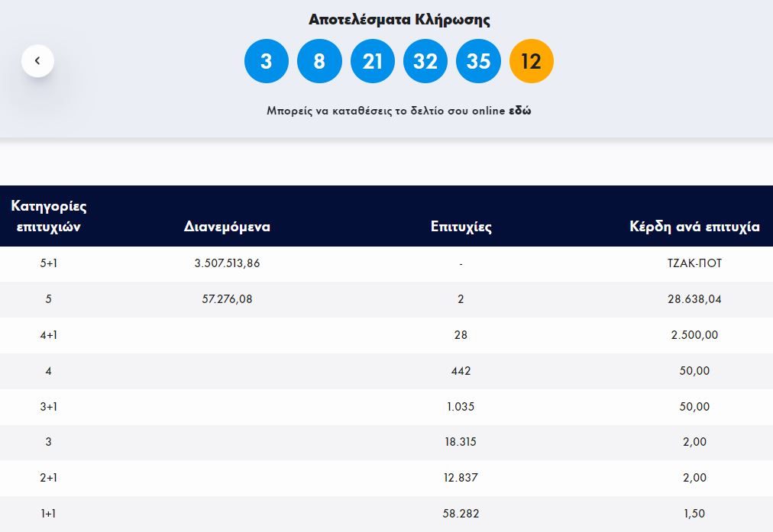Click the amount '57.276,08'

pyautogui.click(x=227, y=299)
